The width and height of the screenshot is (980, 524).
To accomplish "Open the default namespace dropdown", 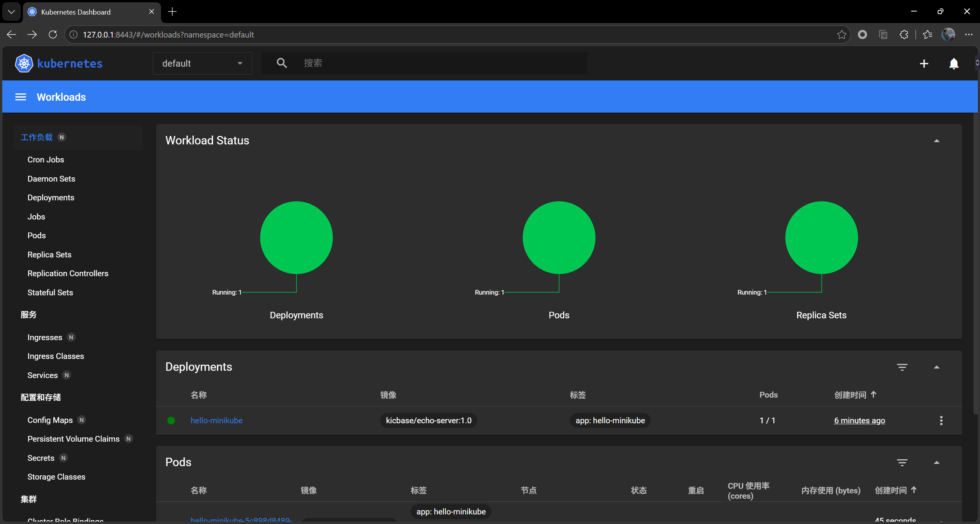I will tap(203, 64).
